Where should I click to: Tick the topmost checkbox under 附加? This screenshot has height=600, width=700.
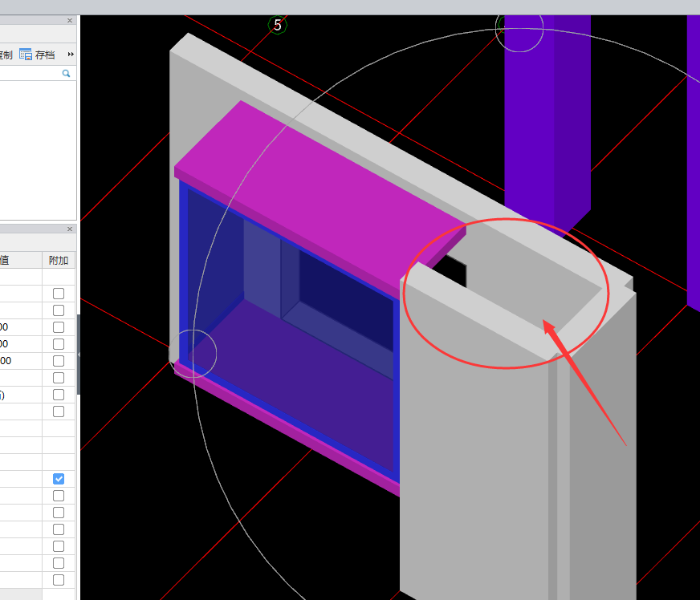[x=59, y=294]
